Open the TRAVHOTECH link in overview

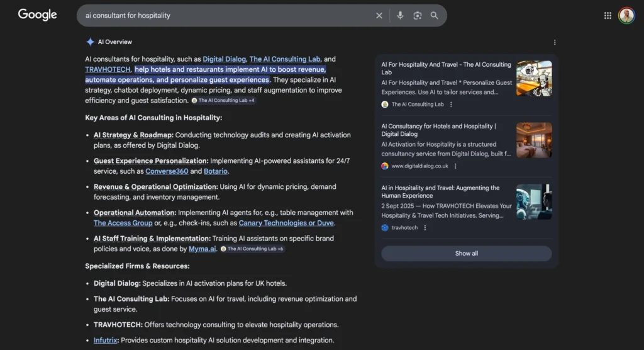tap(108, 69)
